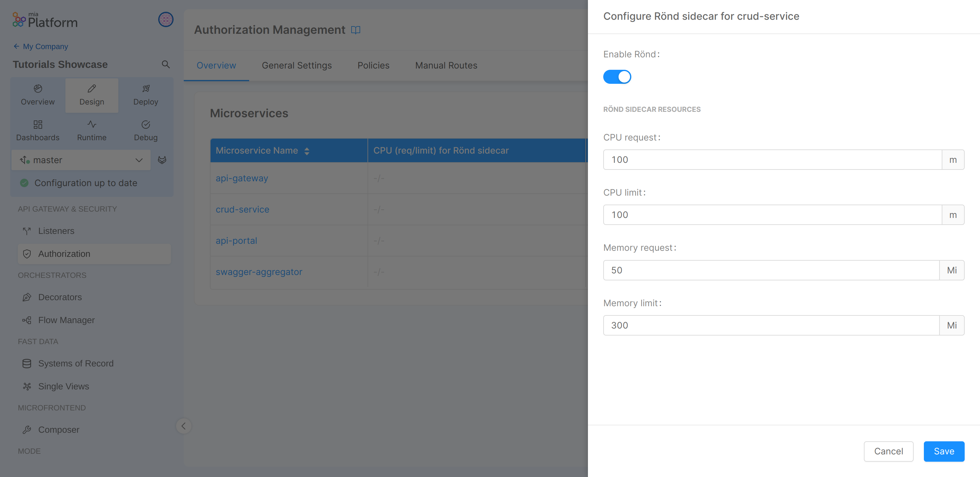
Task: Cancel the sidecar configuration
Action: pyautogui.click(x=889, y=451)
